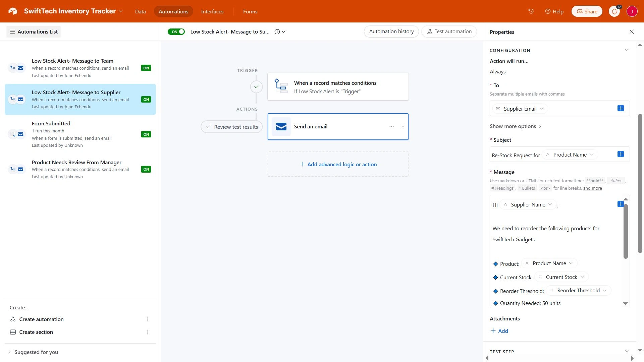Screen dimensions: 644x362
Task: Toggle ON badge for Form Submitted automation
Action: pos(146,134)
